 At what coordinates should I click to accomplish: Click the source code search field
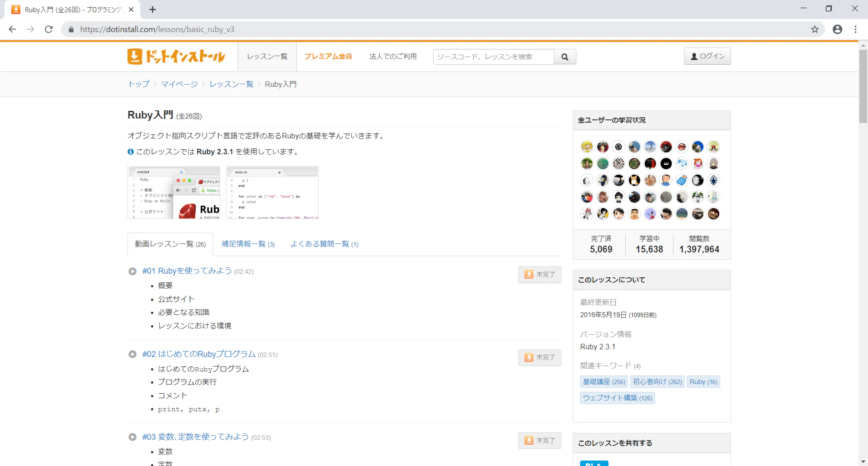[493, 57]
